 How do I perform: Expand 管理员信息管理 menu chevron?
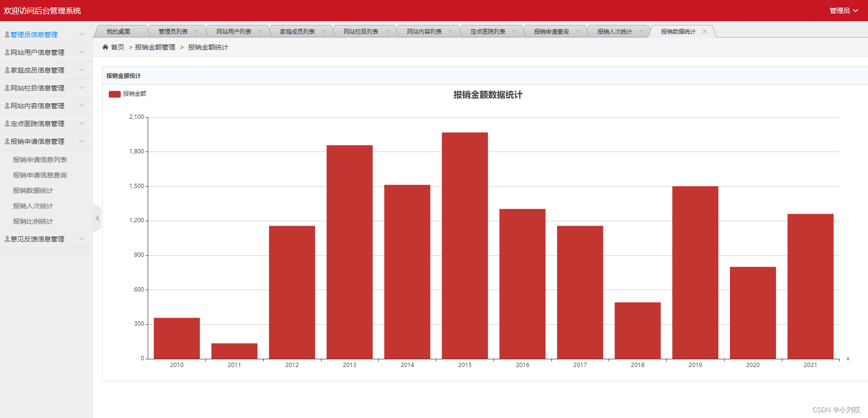click(82, 34)
